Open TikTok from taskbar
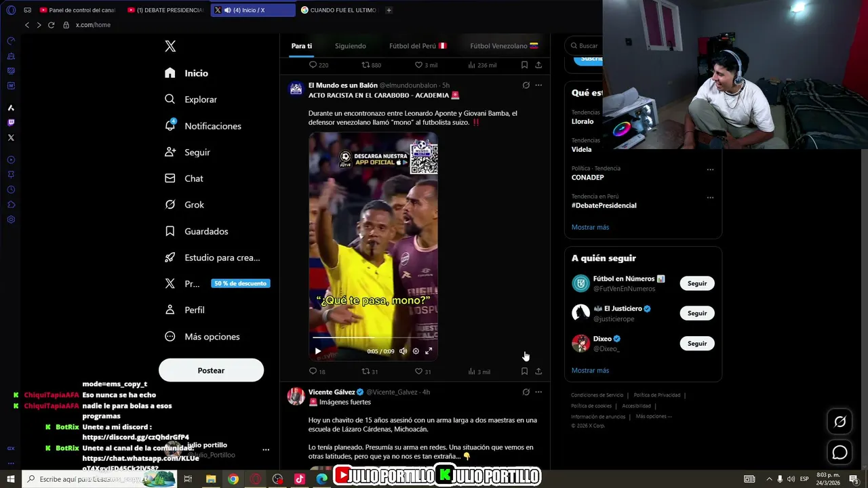868x488 pixels. pyautogui.click(x=300, y=479)
